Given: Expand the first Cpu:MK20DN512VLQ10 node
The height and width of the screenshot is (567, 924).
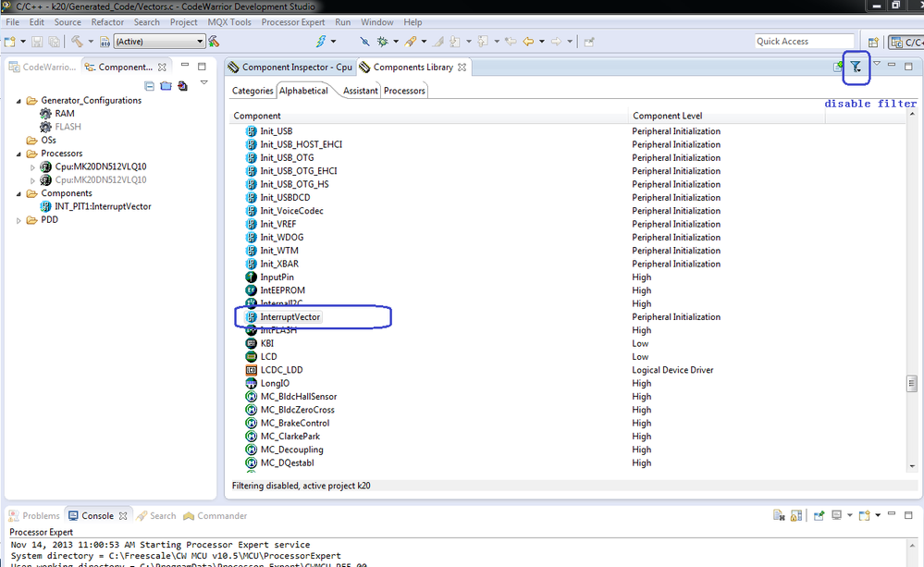Looking at the screenshot, I should (33, 167).
